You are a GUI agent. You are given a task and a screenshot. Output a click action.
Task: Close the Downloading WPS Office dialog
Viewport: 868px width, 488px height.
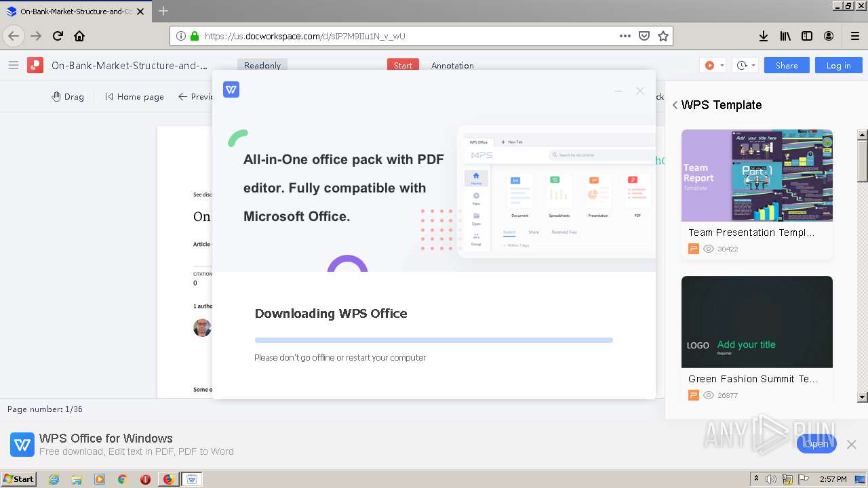[x=639, y=91]
